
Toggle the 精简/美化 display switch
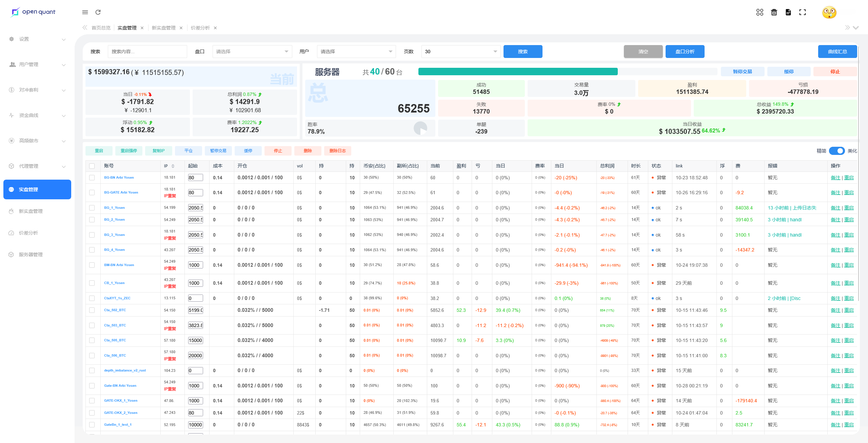coord(836,151)
